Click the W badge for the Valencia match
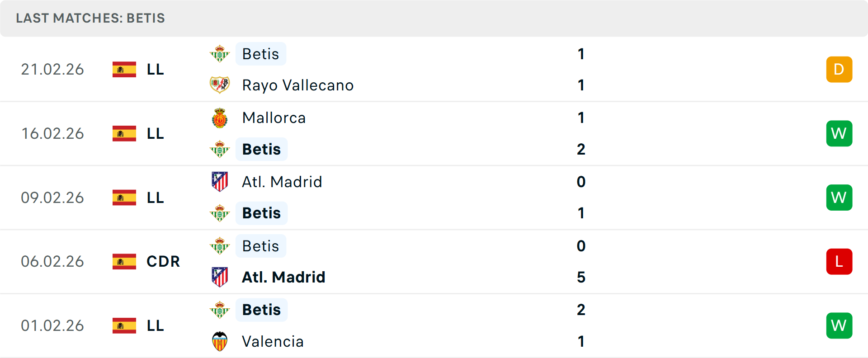Screen dimensions: 868x358 click(x=839, y=325)
